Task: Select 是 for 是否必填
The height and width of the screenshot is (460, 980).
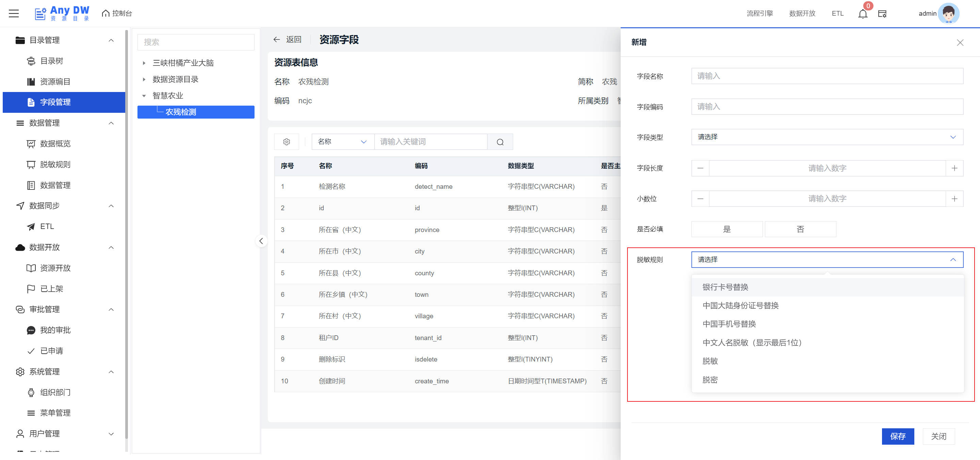Action: (x=726, y=229)
